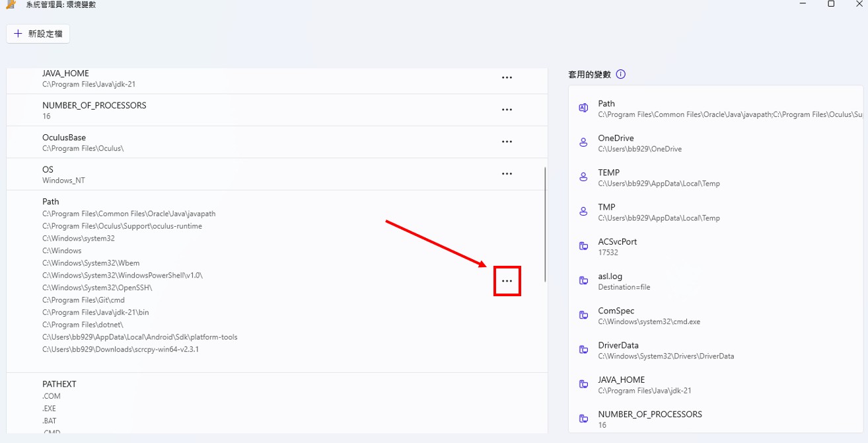Viewport: 868px width, 443px height.
Task: Click the 新設定檔 button
Action: (x=38, y=34)
